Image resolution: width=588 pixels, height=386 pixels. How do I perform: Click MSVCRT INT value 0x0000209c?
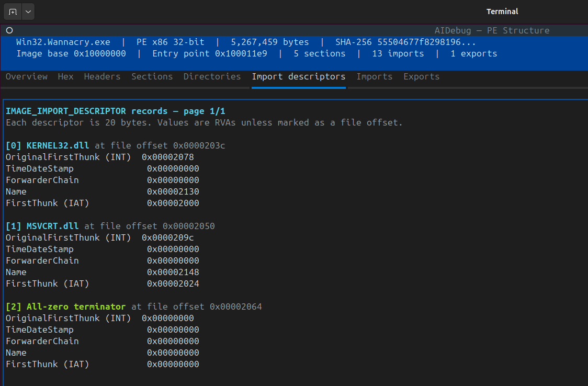coord(167,237)
